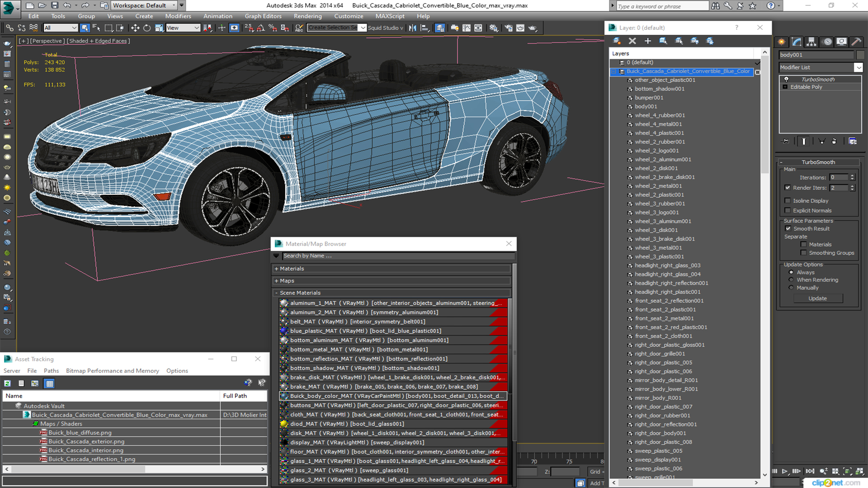Enable Isoline Display checkbox
Screen dimensions: 868x488
(788, 201)
